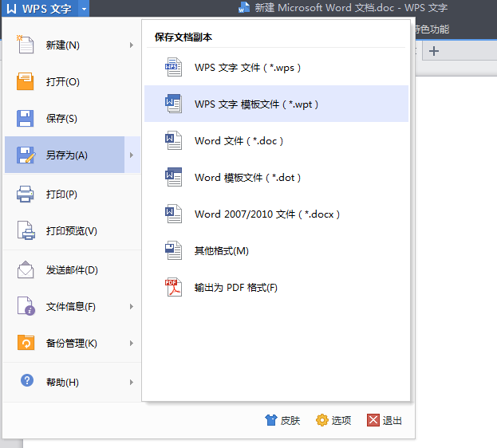Click the PDF export icon
This screenshot has height=448, width=497.
pyautogui.click(x=173, y=287)
